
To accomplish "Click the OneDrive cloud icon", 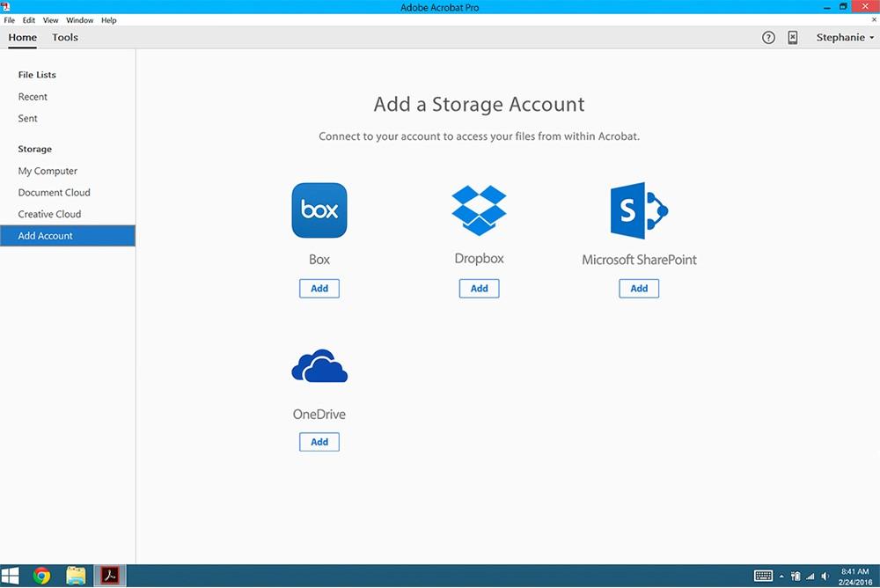I will 319,365.
